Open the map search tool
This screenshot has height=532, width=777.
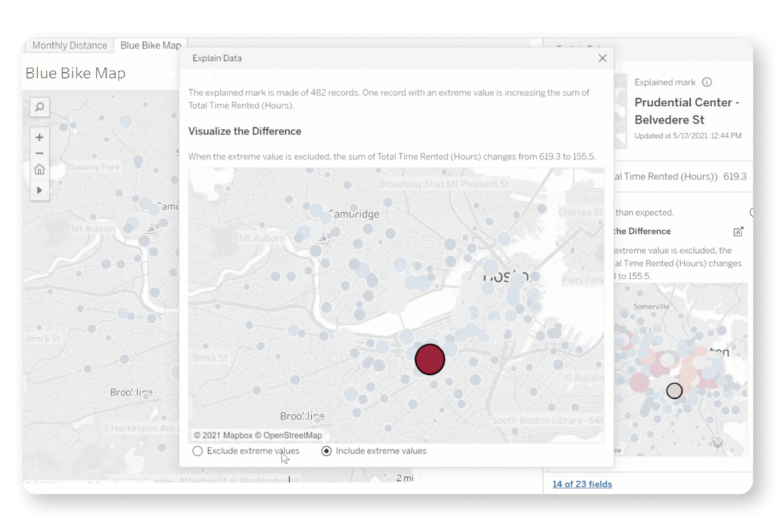pyautogui.click(x=40, y=107)
